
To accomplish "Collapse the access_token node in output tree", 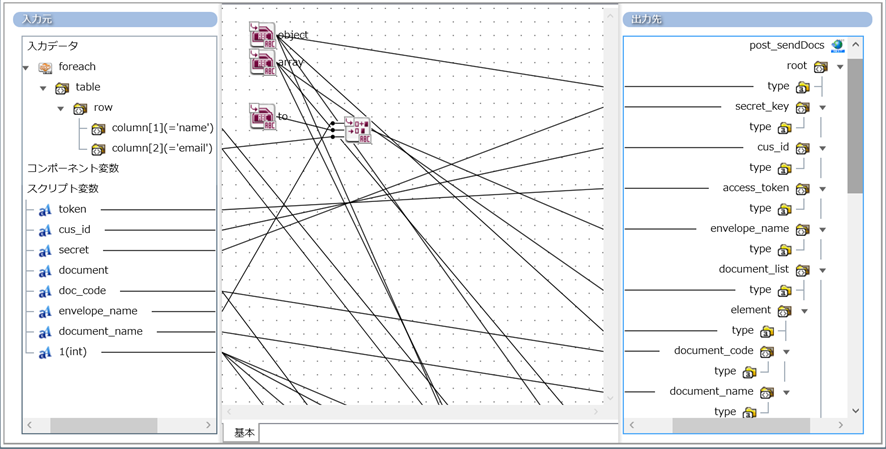I will tap(822, 189).
